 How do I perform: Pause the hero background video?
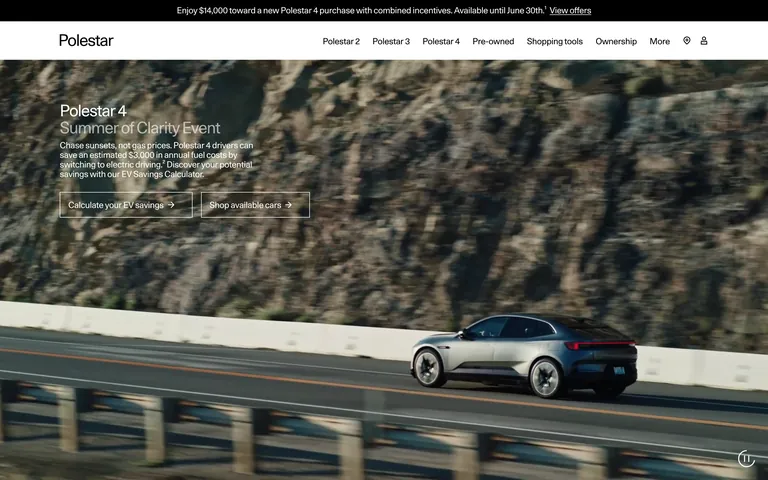[746, 458]
